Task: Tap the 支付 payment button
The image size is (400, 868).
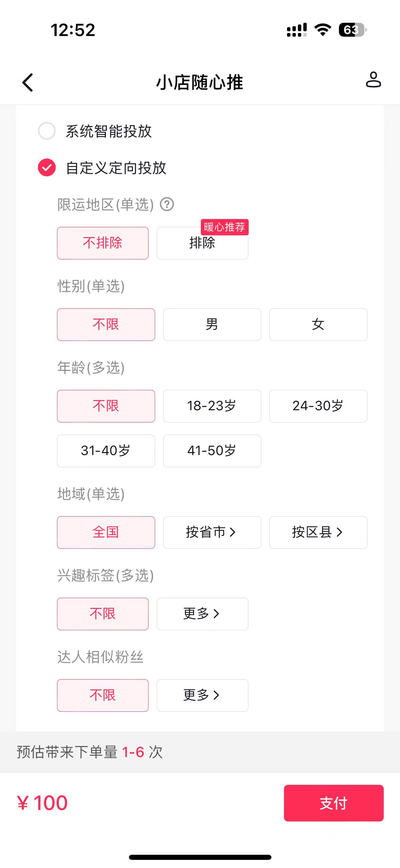Action: [x=334, y=803]
